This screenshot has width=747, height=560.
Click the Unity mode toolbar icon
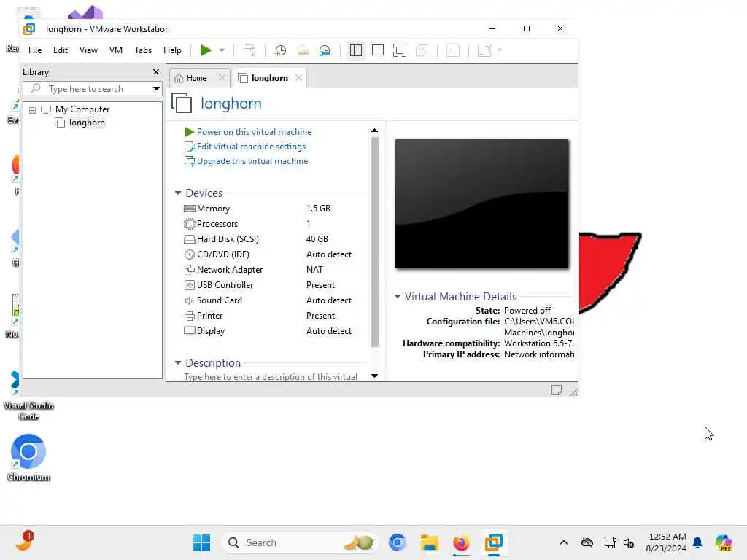pos(422,50)
